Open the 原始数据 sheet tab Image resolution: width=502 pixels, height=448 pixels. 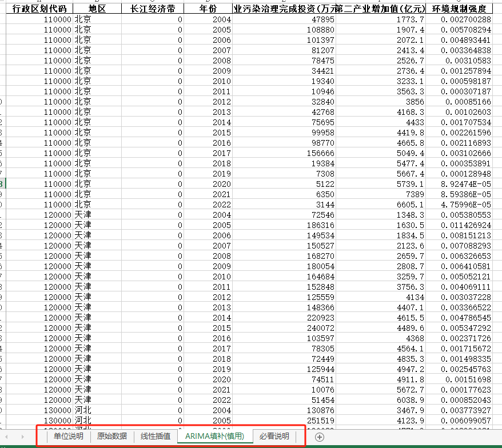111,437
